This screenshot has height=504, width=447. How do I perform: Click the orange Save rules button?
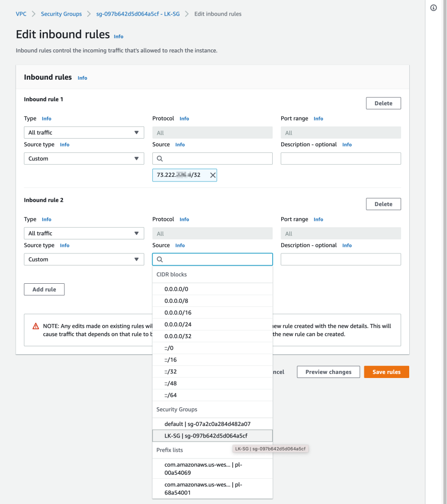387,372
